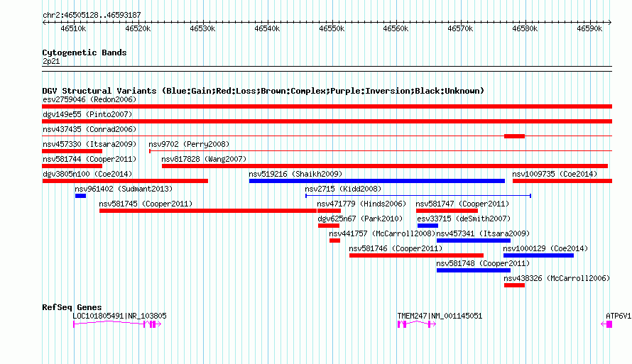Click the 46580k ruler tick label
Viewport: 632px width, 364px height.
coord(525,28)
